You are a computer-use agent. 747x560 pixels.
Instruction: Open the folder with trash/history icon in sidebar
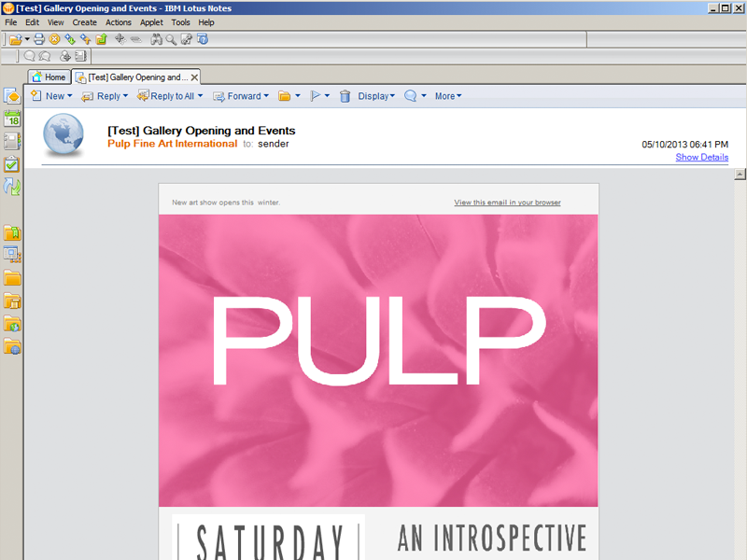(x=12, y=301)
